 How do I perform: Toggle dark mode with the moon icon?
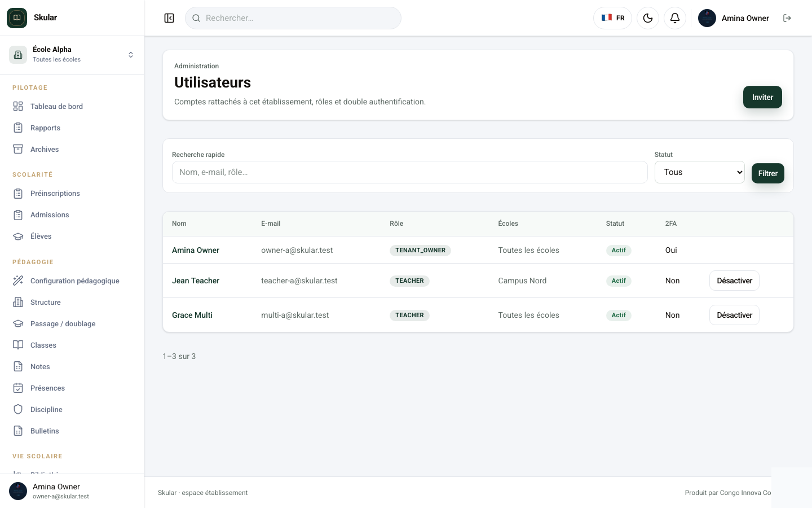[648, 18]
